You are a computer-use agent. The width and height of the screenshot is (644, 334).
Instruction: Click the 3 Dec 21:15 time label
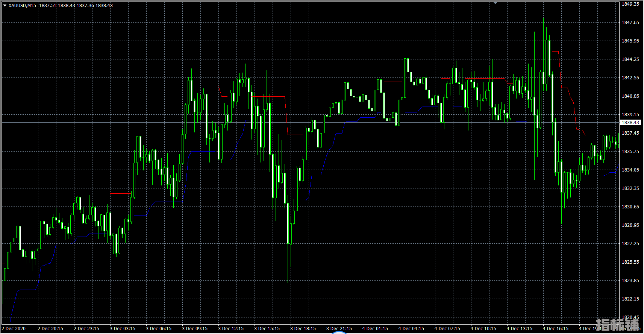(x=339, y=329)
